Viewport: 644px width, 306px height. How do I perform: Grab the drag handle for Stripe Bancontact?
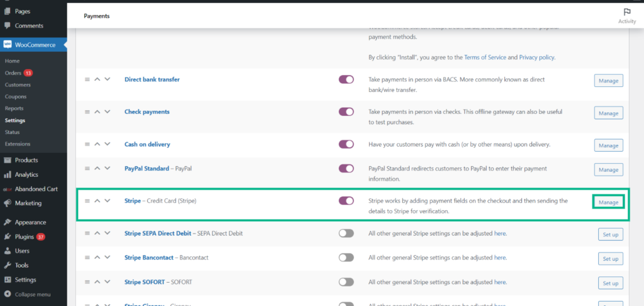point(87,258)
